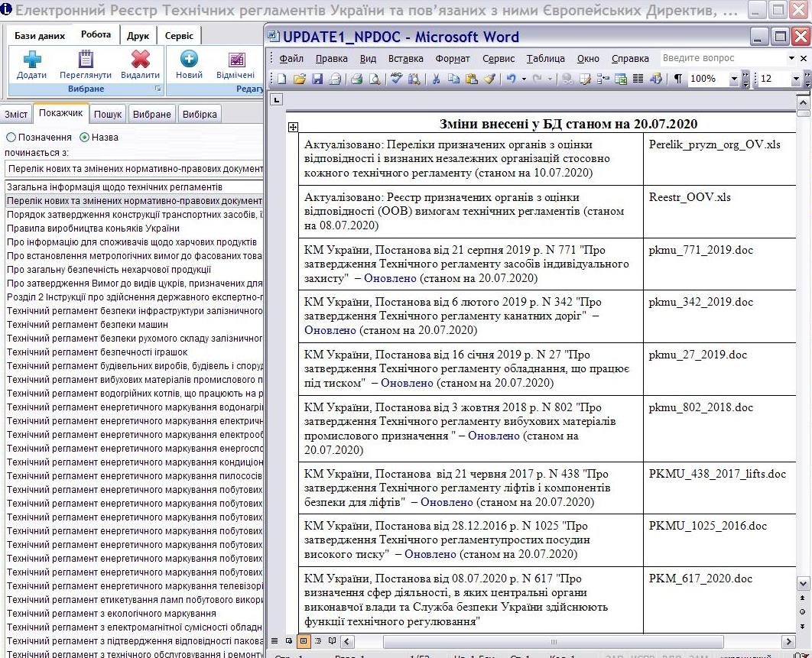The height and width of the screenshot is (658, 812).
Task: Open the font size 12 dropdown
Action: [796, 79]
